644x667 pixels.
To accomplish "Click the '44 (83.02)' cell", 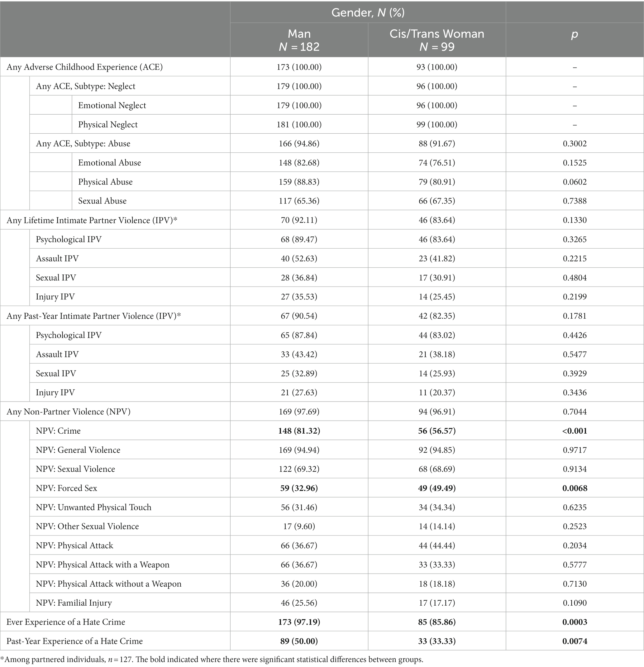I will point(437,335).
